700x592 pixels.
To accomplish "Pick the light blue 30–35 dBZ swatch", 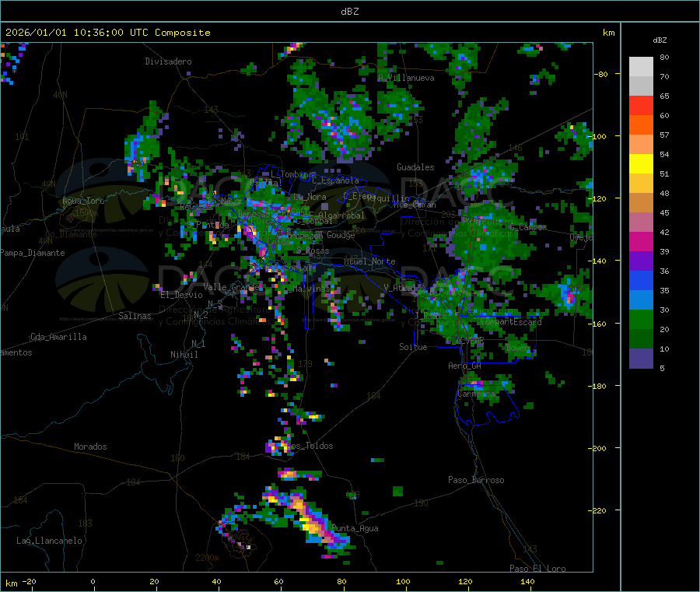I will pos(641,300).
